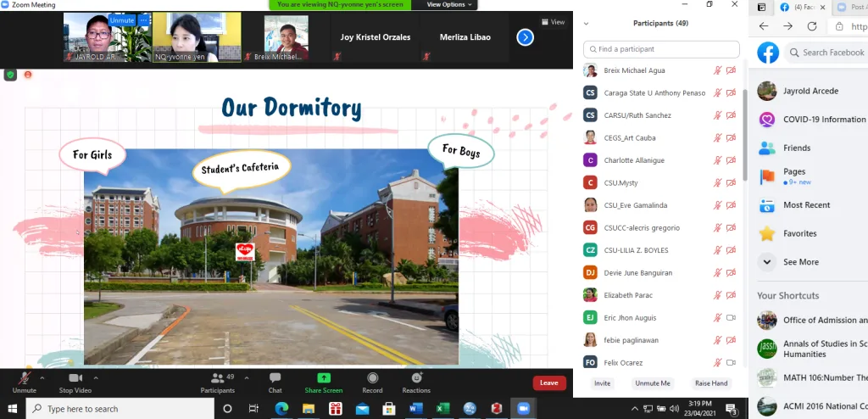Click the green encryption shield icon
Viewport: 868px width, 419px height.
(x=10, y=75)
